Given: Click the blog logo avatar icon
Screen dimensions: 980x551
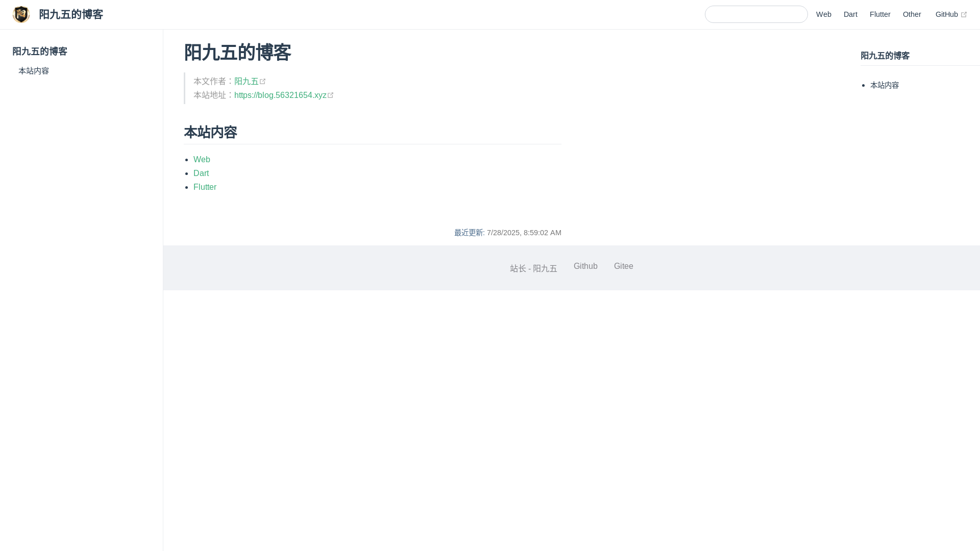Looking at the screenshot, I should tap(21, 14).
